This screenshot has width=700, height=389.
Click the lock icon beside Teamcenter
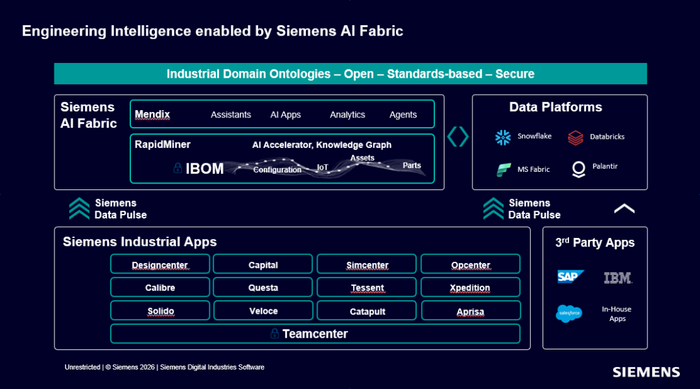(275, 334)
